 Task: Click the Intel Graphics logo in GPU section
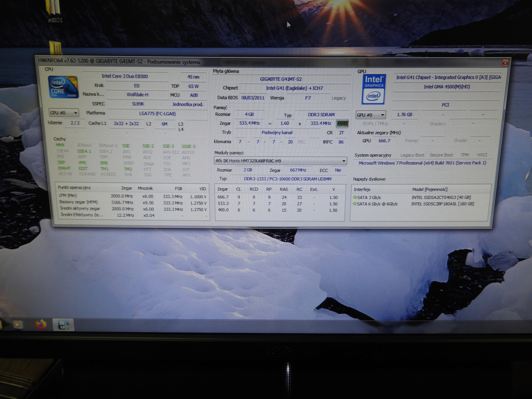click(x=373, y=82)
